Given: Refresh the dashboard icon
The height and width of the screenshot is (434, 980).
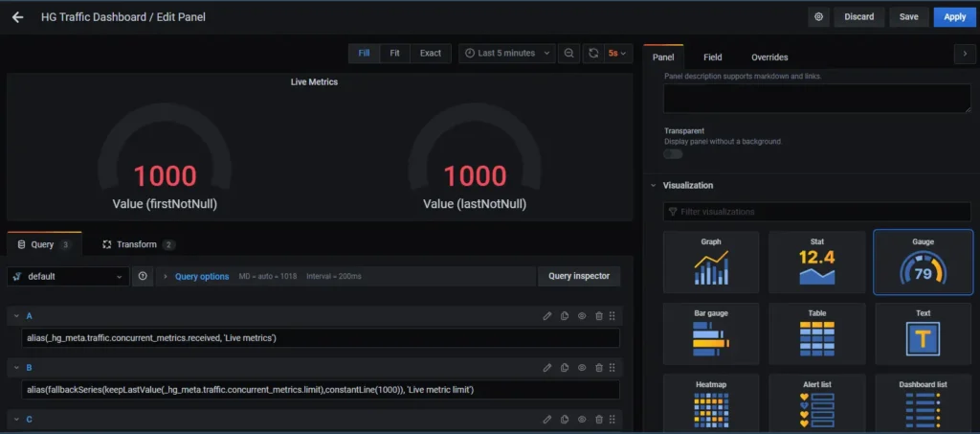Looking at the screenshot, I should click(593, 53).
